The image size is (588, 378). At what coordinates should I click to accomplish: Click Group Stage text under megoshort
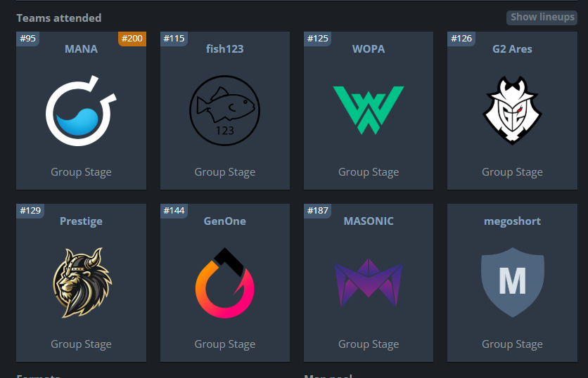(512, 344)
